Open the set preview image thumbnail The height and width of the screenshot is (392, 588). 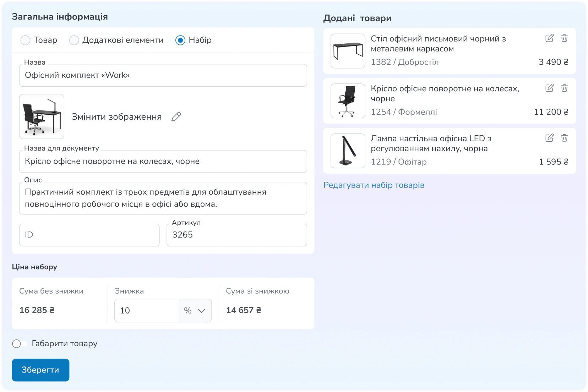point(42,116)
